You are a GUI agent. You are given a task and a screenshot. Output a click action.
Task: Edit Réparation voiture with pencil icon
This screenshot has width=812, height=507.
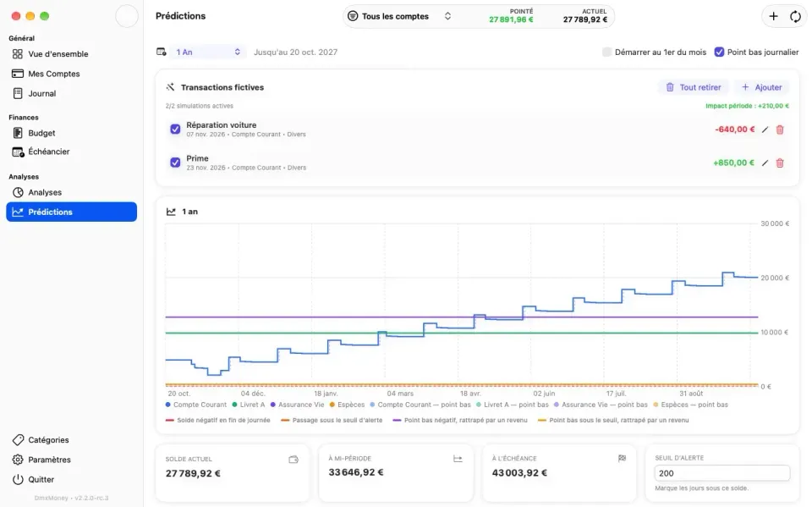click(x=765, y=130)
